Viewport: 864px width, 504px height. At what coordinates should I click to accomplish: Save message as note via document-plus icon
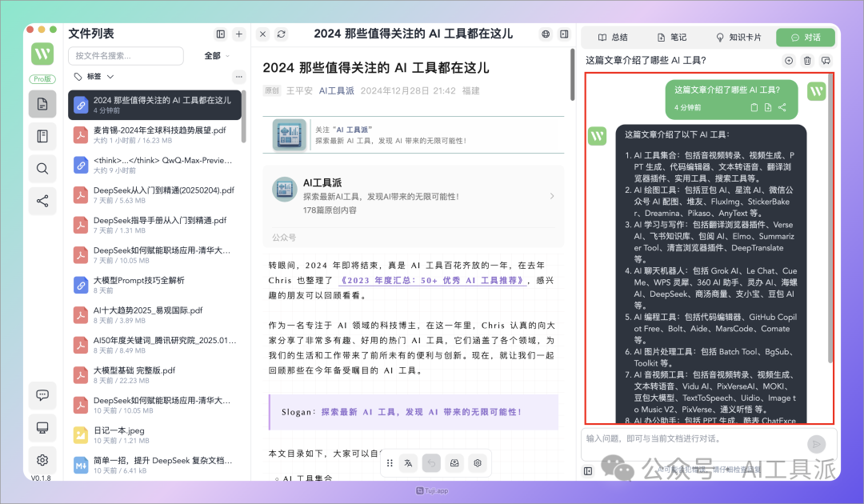[x=768, y=107]
